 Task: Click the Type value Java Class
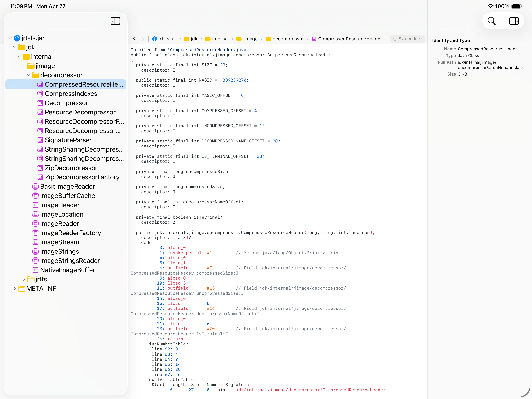[468, 55]
